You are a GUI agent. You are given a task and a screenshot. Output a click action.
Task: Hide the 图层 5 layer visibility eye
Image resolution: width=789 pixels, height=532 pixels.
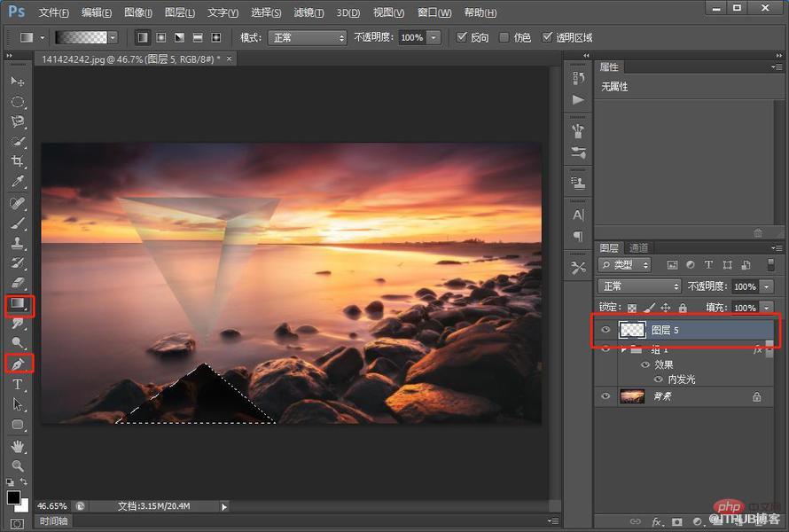point(605,330)
